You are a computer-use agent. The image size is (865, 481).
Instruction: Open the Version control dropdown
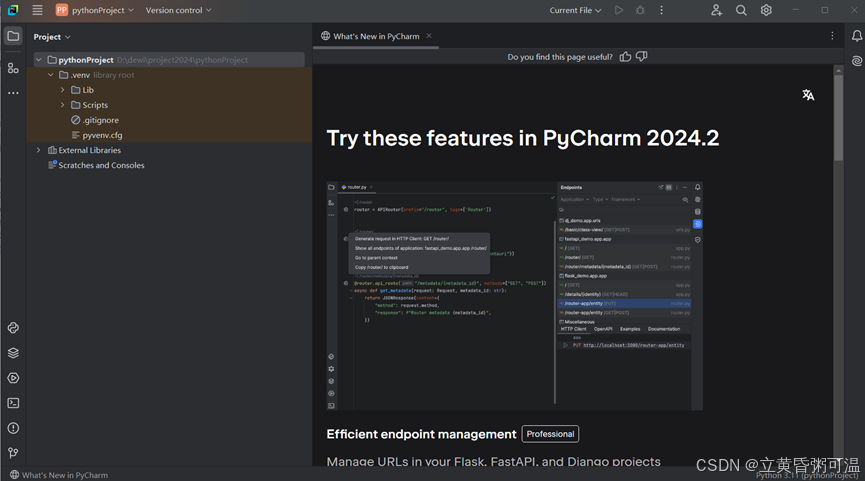click(x=178, y=10)
